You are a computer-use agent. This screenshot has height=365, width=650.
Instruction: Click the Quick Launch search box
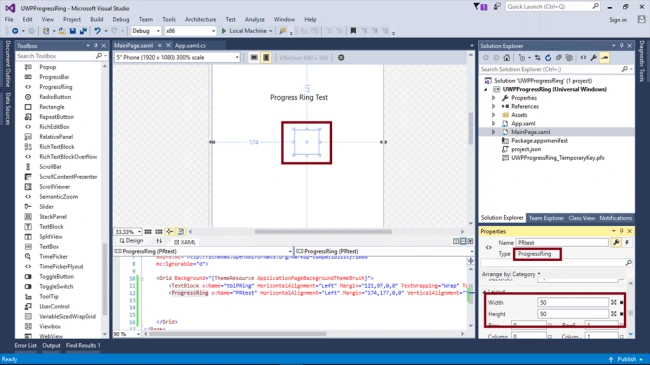pyautogui.click(x=553, y=7)
